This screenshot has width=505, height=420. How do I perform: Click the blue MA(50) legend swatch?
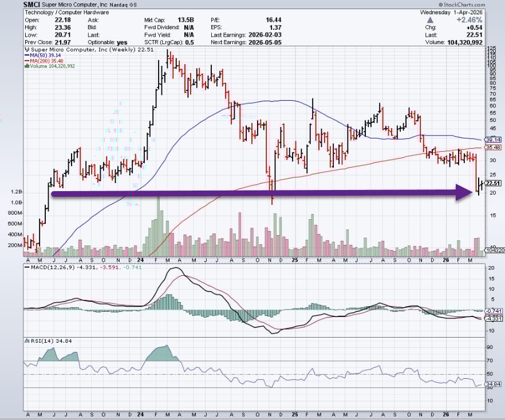point(27,56)
